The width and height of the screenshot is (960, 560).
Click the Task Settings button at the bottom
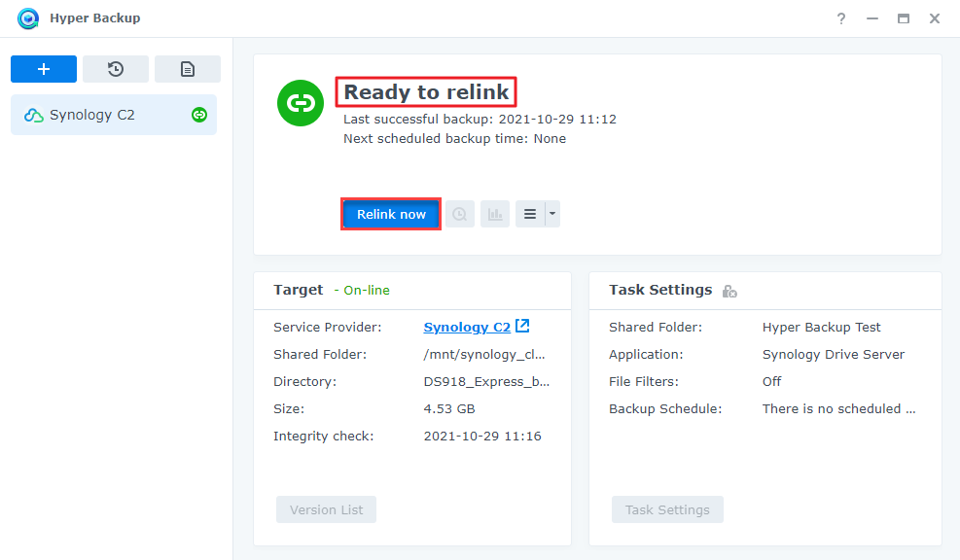click(667, 509)
